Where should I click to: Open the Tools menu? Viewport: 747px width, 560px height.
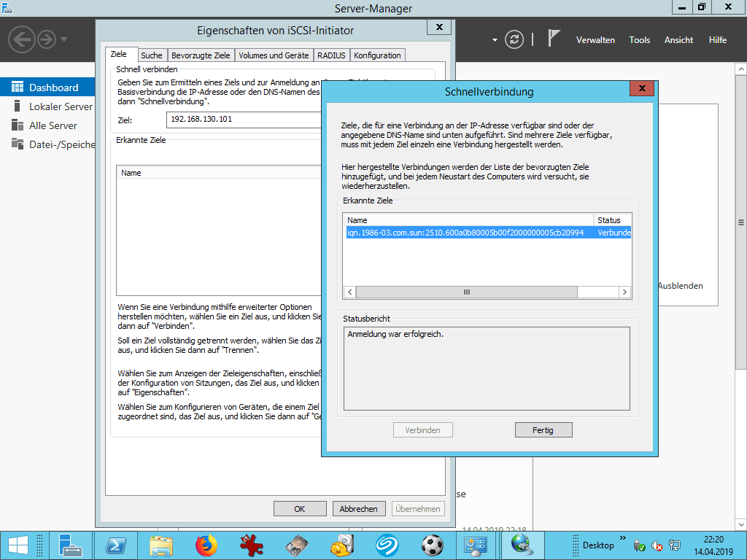[639, 40]
